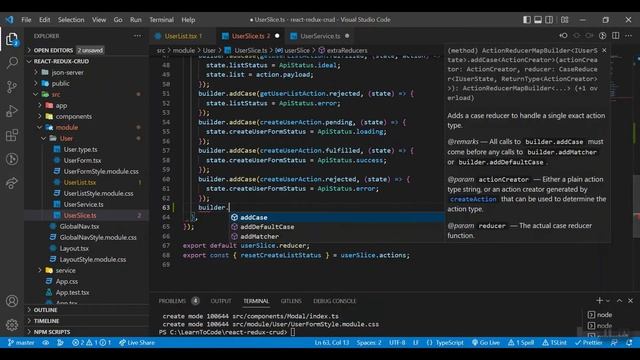Expand the components folder
The width and height of the screenshot is (640, 360).
pyautogui.click(x=87, y=116)
